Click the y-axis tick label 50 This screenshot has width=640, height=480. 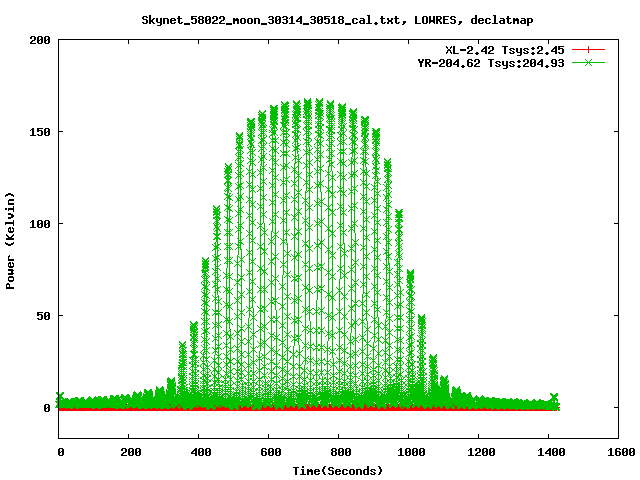(x=43, y=316)
